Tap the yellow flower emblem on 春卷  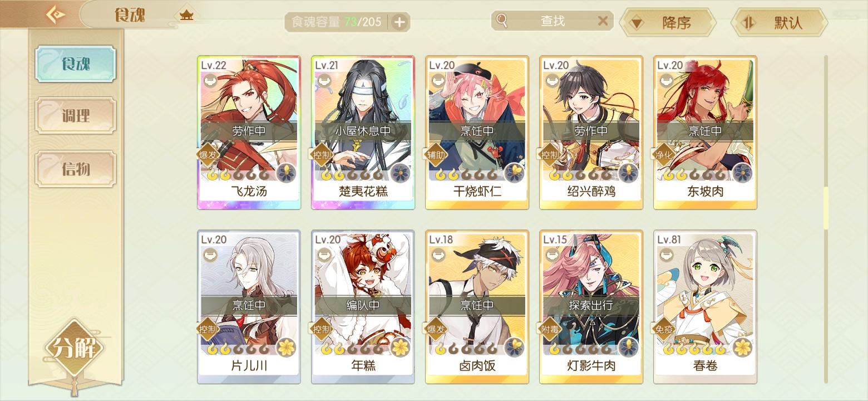point(742,348)
